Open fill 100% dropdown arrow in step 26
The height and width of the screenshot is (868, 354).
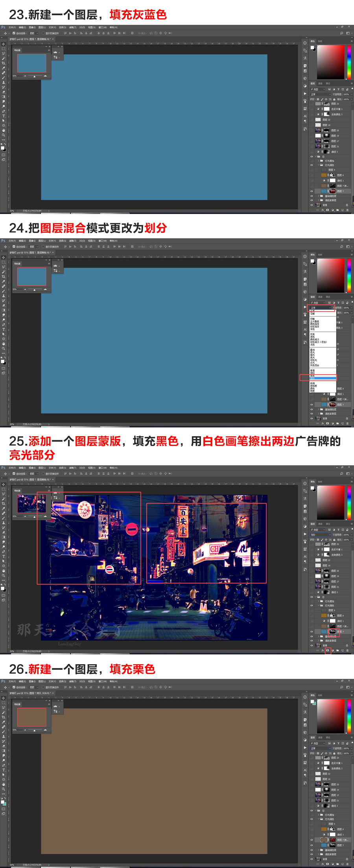click(351, 753)
